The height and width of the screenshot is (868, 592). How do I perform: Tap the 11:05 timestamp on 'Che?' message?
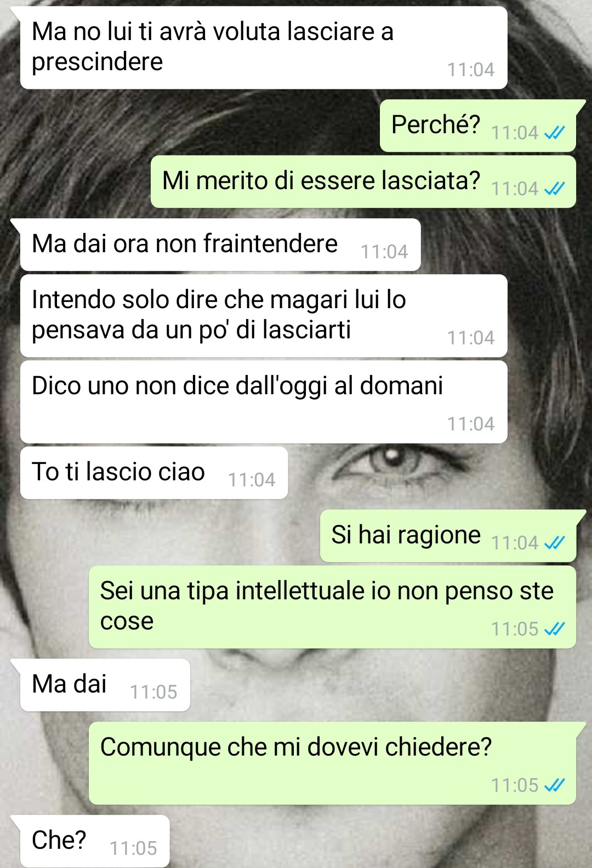click(133, 848)
